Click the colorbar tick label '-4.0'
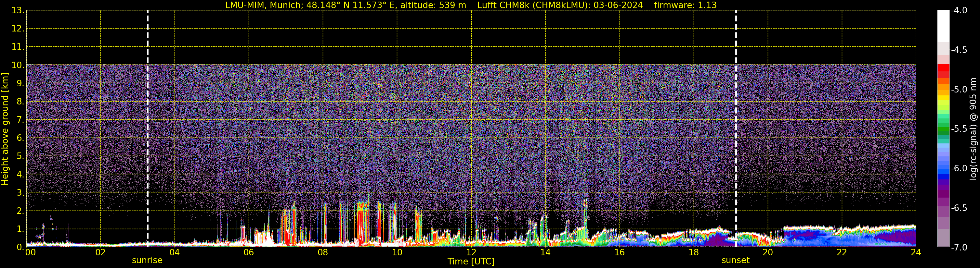Screen dimensions: 980x268 959,11
